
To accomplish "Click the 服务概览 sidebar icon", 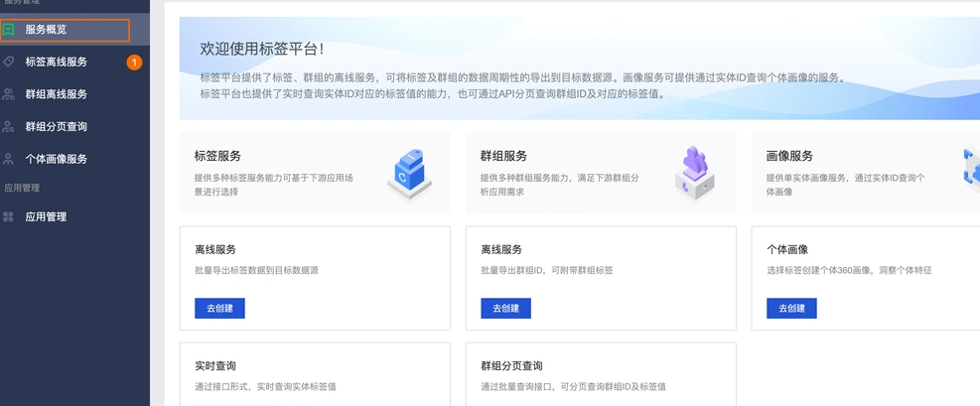I will pyautogui.click(x=8, y=30).
